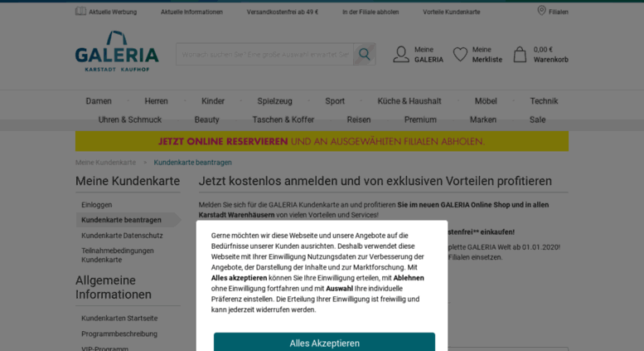Open the Spielzeug category menu
The image size is (644, 351).
coord(275,101)
